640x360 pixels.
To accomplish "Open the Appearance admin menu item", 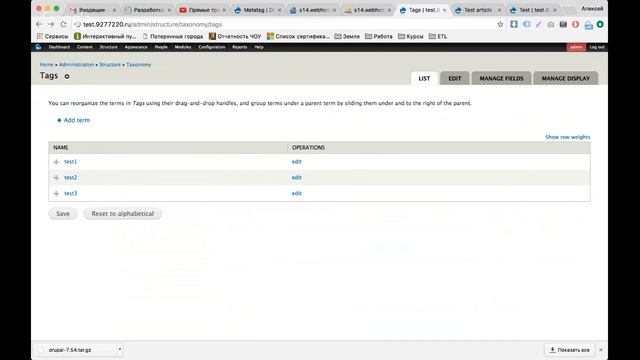I will tap(136, 47).
